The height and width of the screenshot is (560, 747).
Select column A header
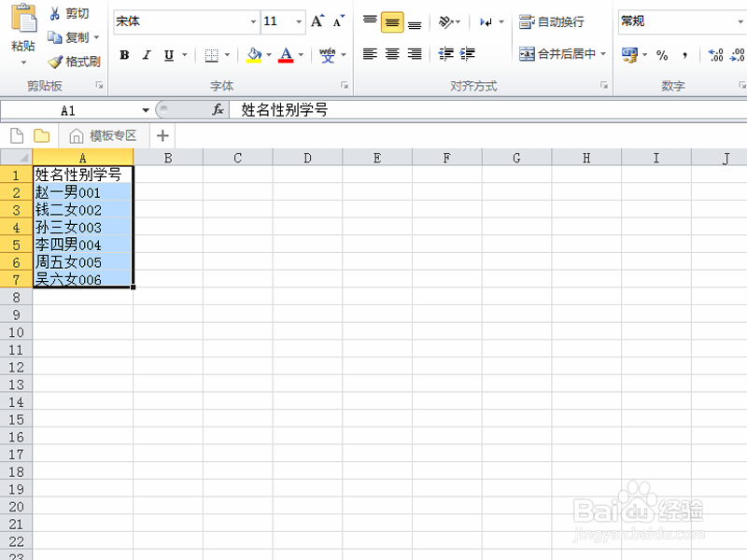(x=83, y=157)
